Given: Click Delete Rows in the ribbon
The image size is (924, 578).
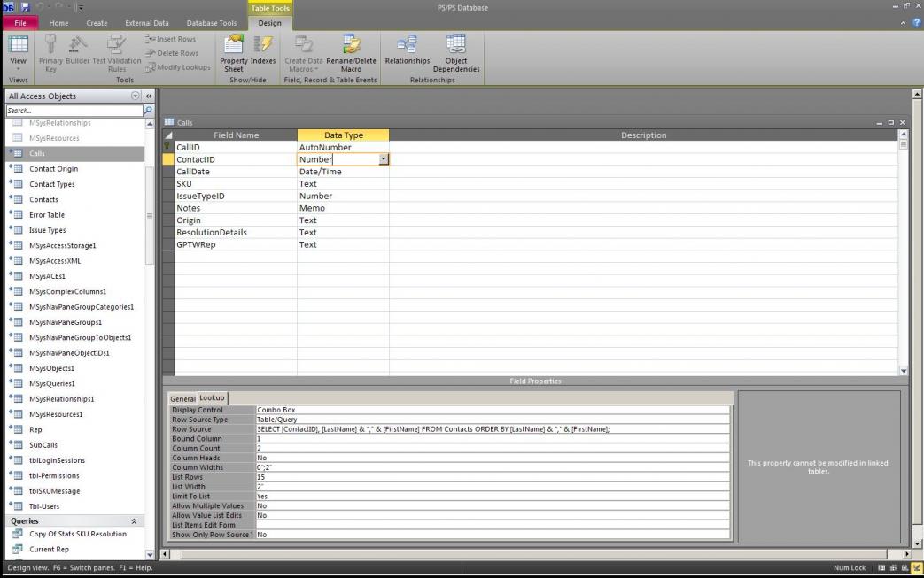Looking at the screenshot, I should pyautogui.click(x=172, y=53).
